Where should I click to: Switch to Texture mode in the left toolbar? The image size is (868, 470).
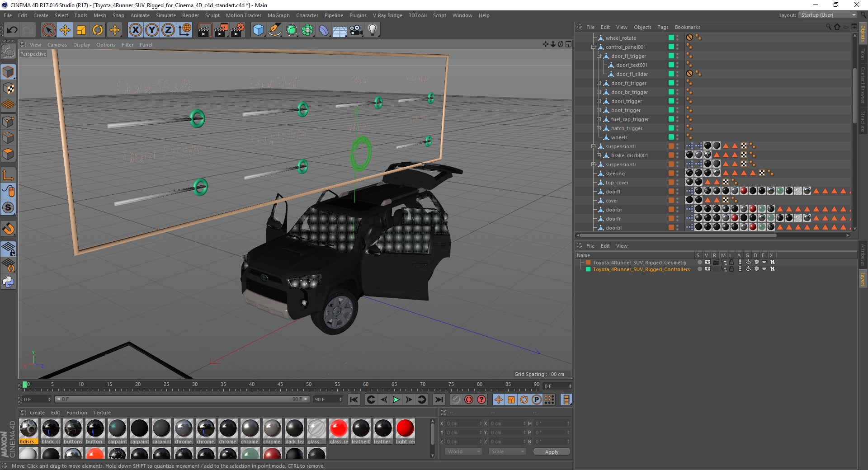pyautogui.click(x=8, y=89)
